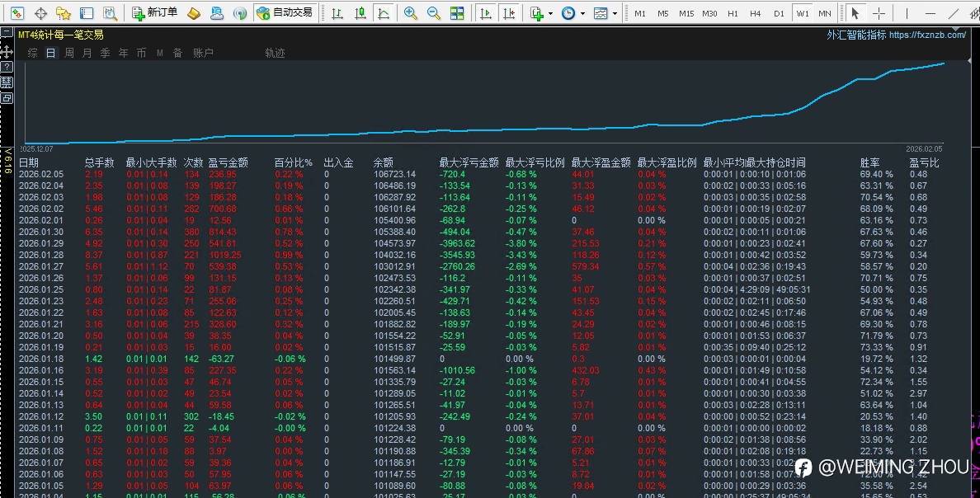Click the 胜率 win rate header
Screen dimensions: 980x498
point(870,162)
